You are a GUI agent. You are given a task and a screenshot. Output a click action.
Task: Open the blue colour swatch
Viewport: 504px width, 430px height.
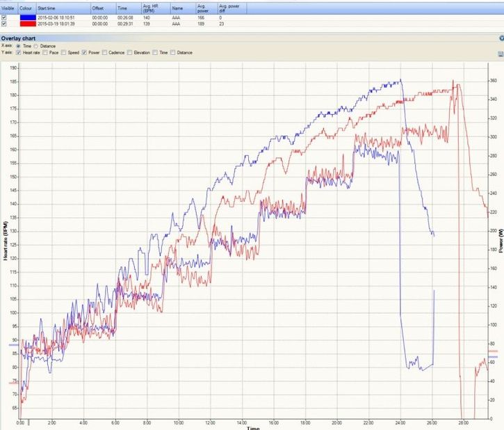pyautogui.click(x=26, y=17)
